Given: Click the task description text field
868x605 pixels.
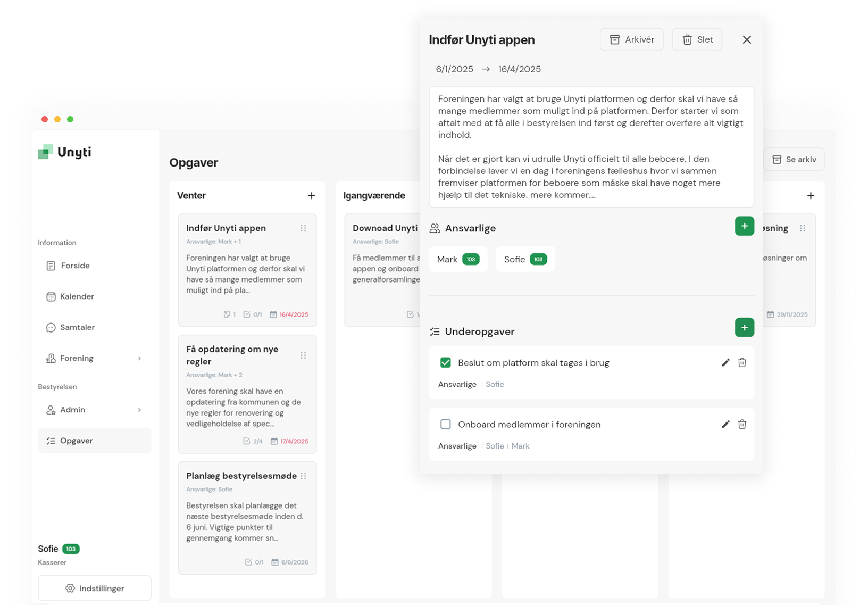Looking at the screenshot, I should (591, 147).
